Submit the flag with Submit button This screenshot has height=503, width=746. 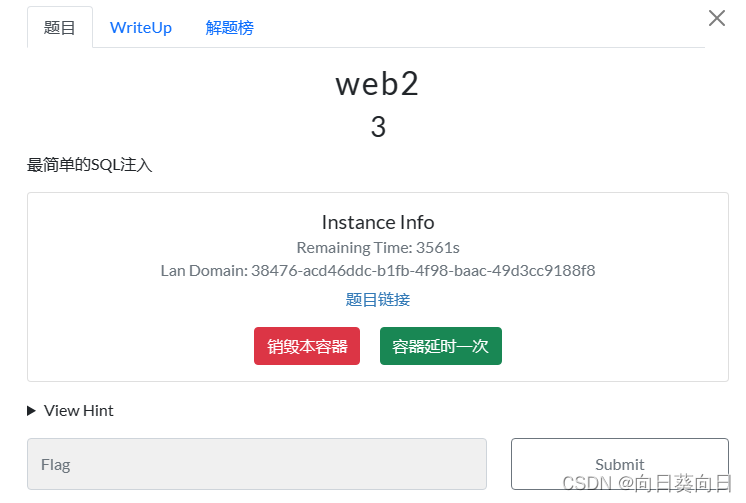point(620,464)
